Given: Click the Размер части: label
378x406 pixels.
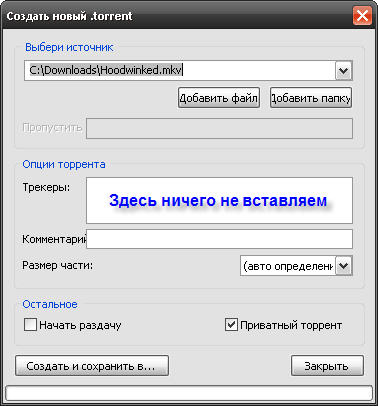Looking at the screenshot, I should click(58, 265).
